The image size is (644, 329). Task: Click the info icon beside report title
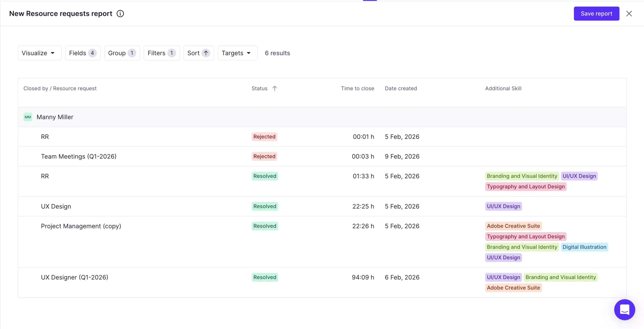[120, 14]
